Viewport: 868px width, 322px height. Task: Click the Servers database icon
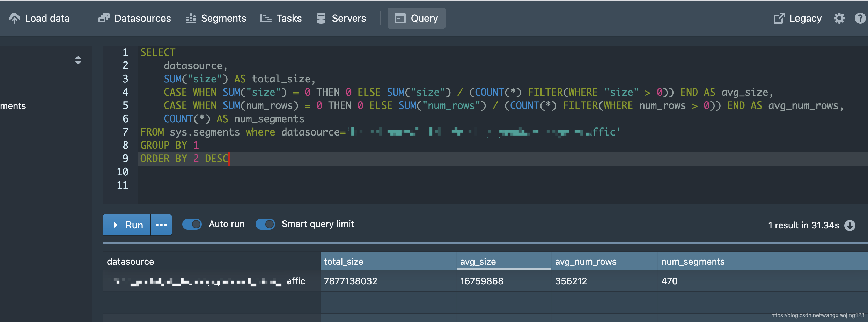point(321,18)
